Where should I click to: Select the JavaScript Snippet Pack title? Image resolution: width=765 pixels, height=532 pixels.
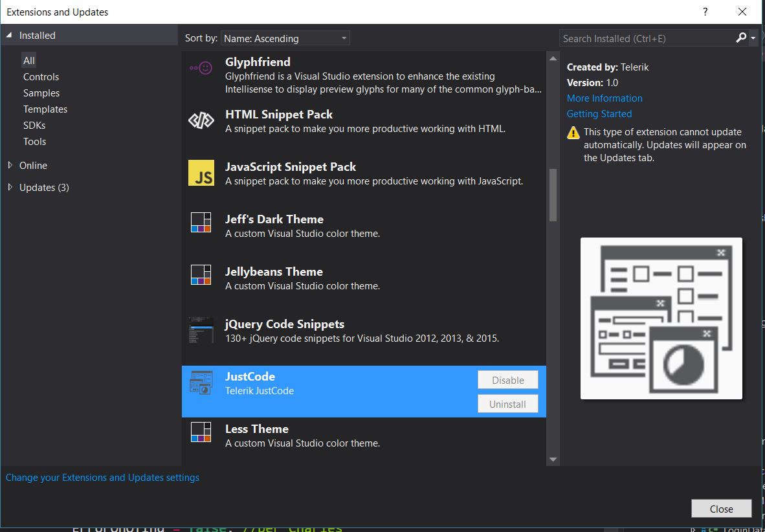tap(291, 166)
